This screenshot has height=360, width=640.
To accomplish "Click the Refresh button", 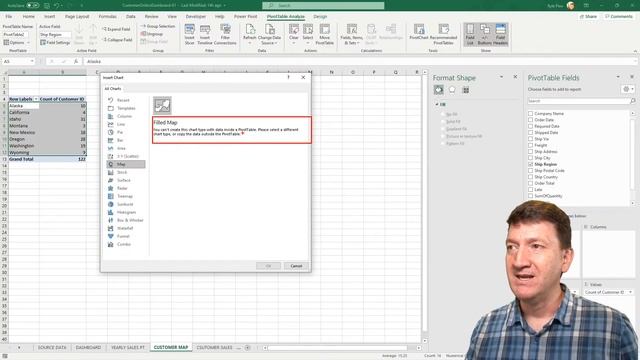I will pyautogui.click(x=249, y=34).
